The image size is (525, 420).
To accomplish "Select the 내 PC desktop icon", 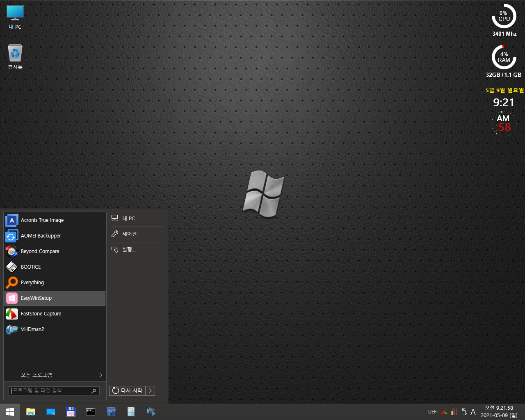I will (x=15, y=17).
